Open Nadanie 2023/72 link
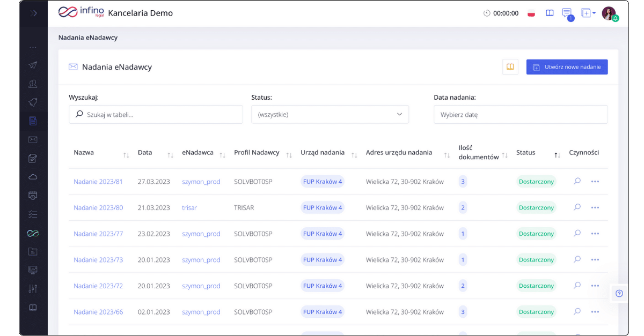The height and width of the screenshot is (336, 644). tap(98, 286)
